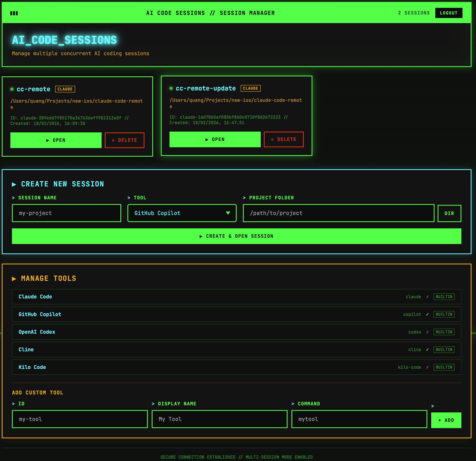Image resolution: width=476 pixels, height=461 pixels.
Task: Click the kilo-code command text
Action: click(x=409, y=367)
